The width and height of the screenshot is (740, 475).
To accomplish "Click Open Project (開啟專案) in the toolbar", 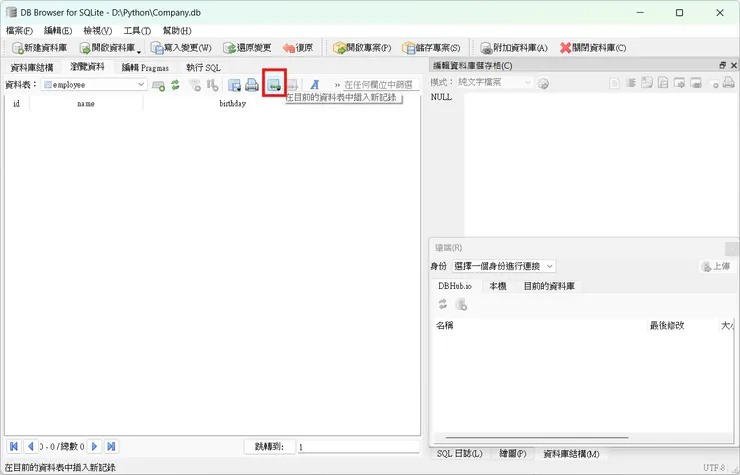I will pyautogui.click(x=362, y=48).
